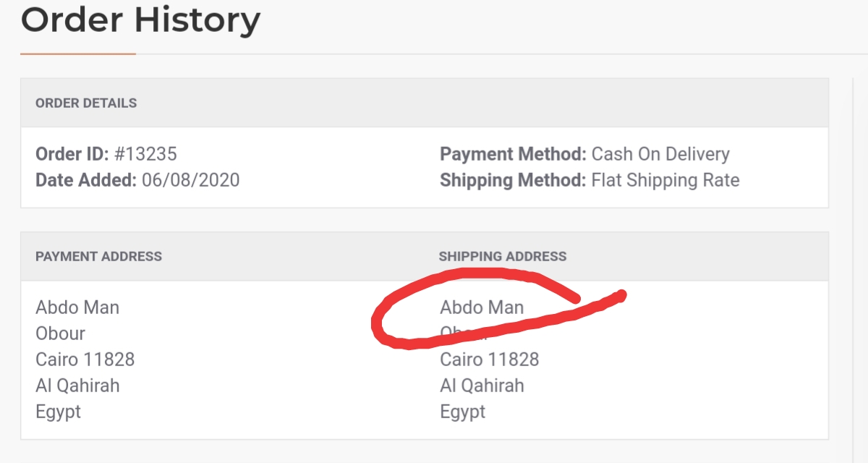Click the Date Added 06/08/2020 line
Image resolution: width=868 pixels, height=463 pixels.
[x=137, y=180]
